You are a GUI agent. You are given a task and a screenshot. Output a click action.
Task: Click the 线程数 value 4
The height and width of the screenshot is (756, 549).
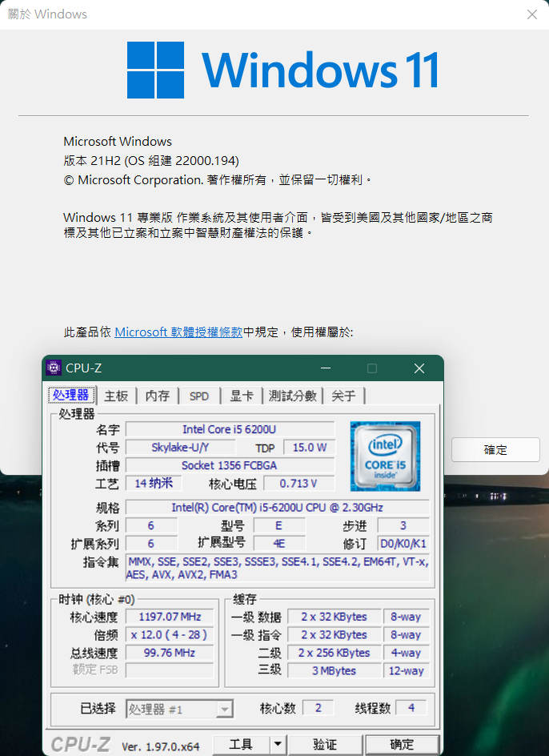411,708
